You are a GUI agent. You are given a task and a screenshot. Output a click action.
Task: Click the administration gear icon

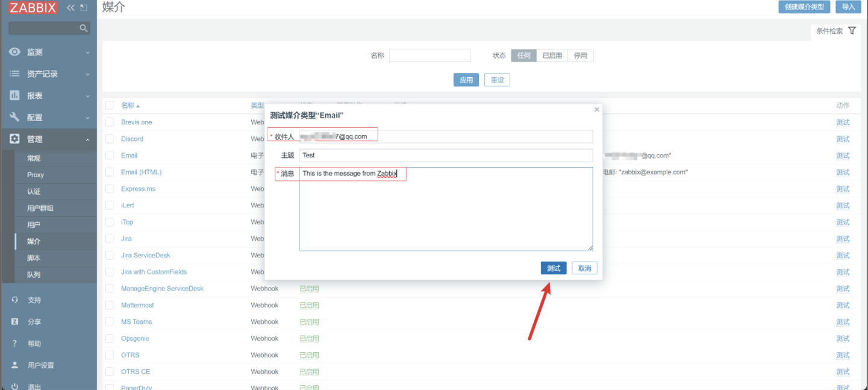coord(14,139)
